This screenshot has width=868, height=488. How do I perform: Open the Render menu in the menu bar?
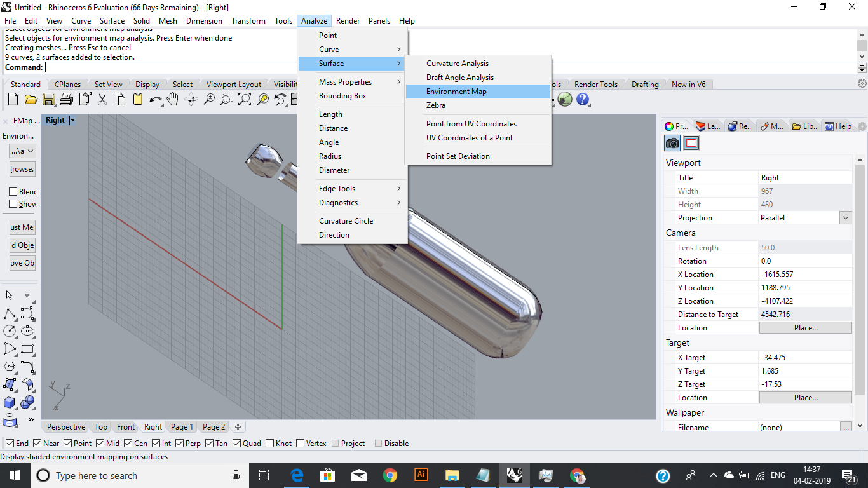coord(348,21)
